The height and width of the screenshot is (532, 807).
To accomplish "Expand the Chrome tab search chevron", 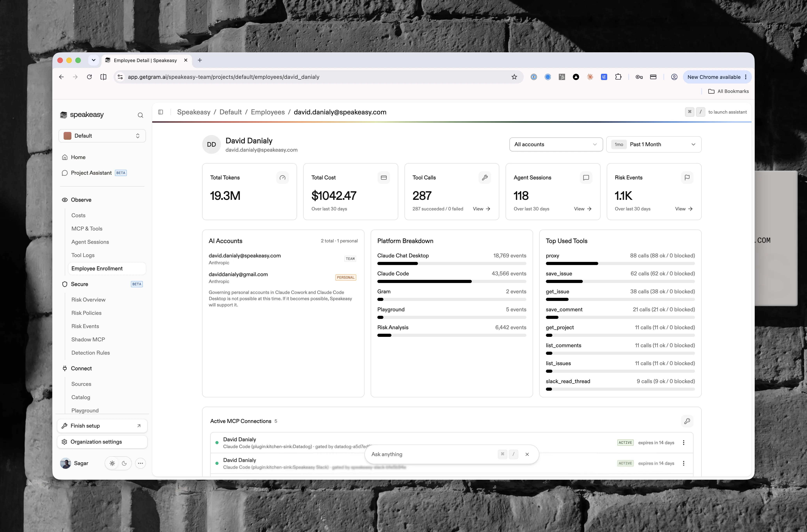I will (94, 60).
